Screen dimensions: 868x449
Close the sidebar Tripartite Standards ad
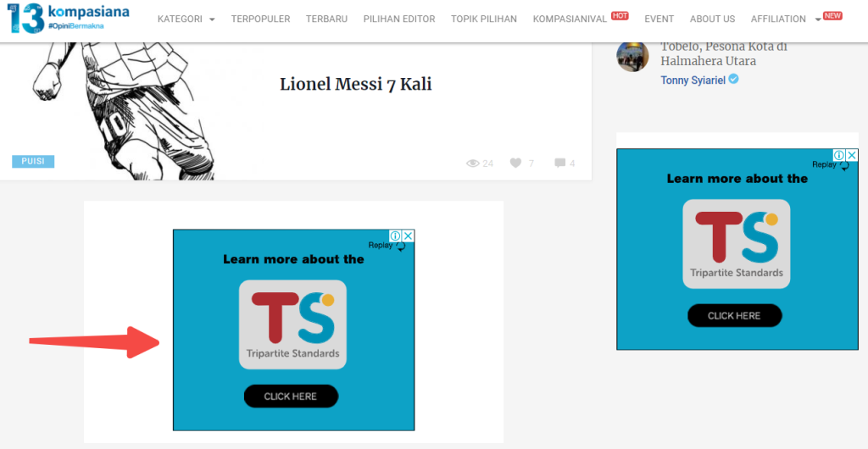(852, 155)
